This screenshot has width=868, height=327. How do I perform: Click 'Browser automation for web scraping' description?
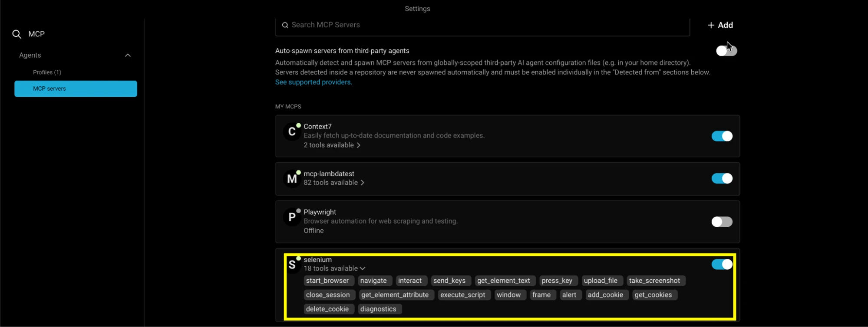pyautogui.click(x=380, y=221)
